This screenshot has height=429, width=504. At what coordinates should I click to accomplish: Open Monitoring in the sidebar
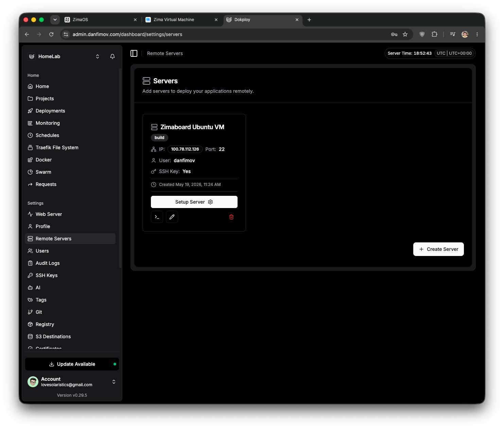pyautogui.click(x=70, y=123)
